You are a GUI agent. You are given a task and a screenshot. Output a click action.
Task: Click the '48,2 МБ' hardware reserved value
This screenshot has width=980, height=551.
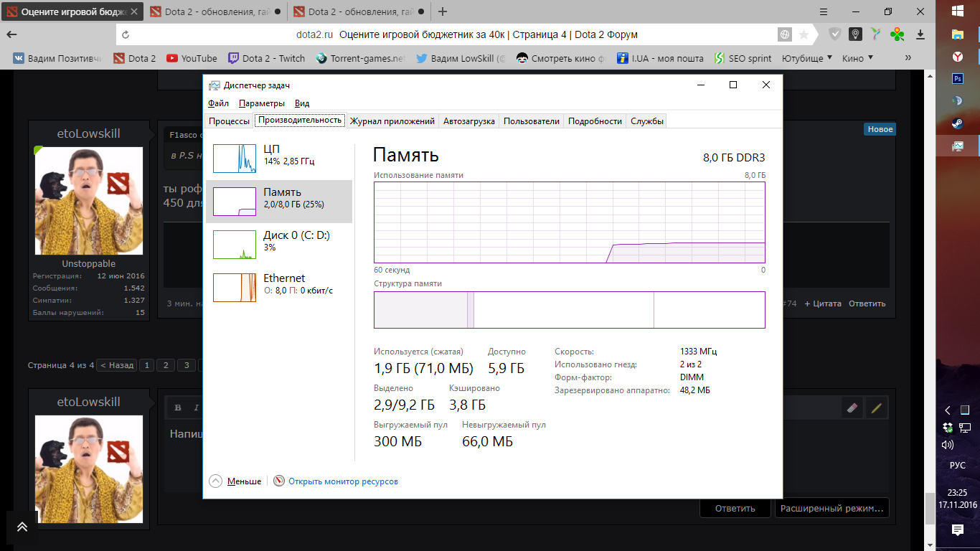click(x=695, y=390)
